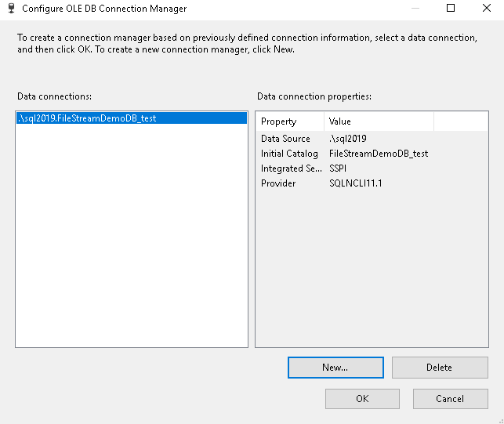Click the SQLNCLI11.1 provider value

coord(355,183)
